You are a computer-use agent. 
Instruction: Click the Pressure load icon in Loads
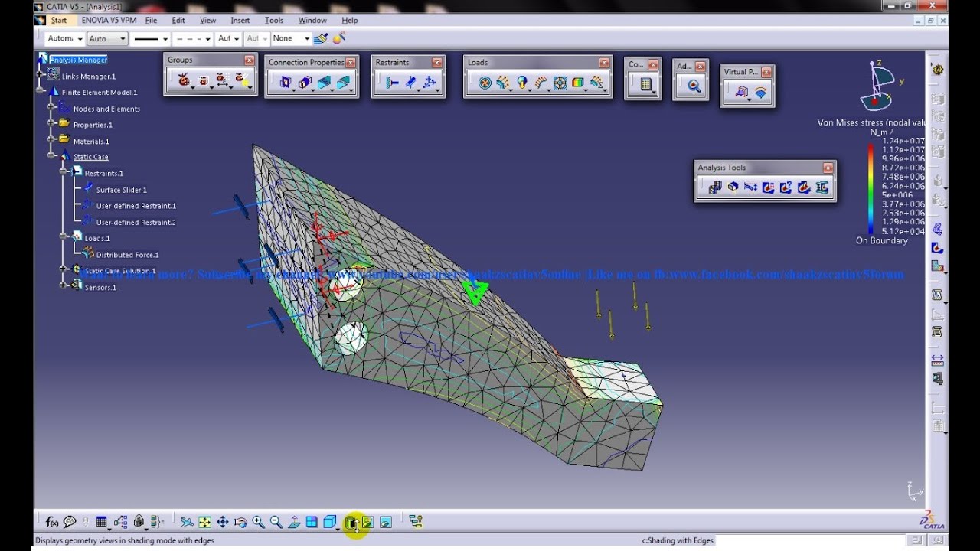tap(484, 83)
